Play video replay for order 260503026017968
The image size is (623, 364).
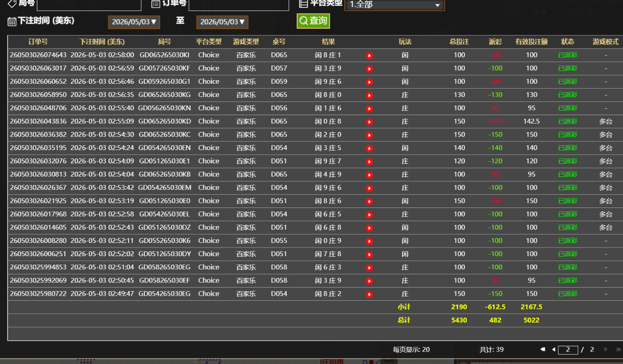tap(369, 214)
